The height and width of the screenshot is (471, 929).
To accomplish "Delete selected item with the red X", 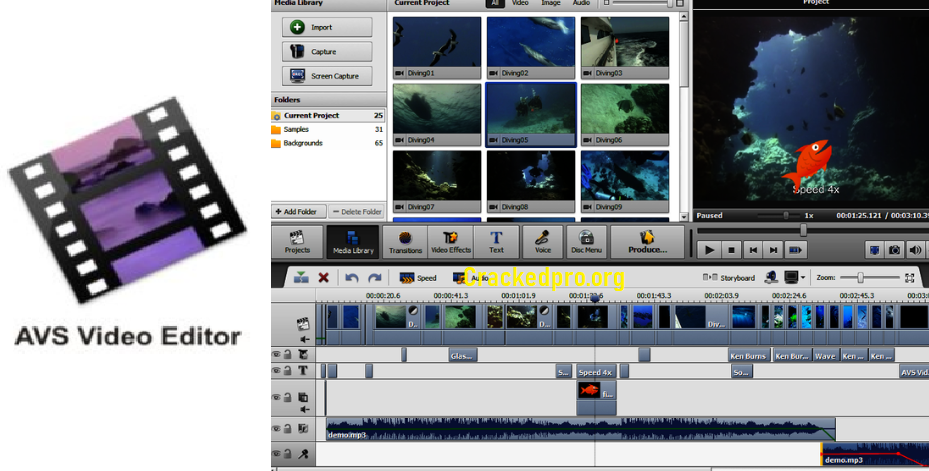I will (x=323, y=277).
